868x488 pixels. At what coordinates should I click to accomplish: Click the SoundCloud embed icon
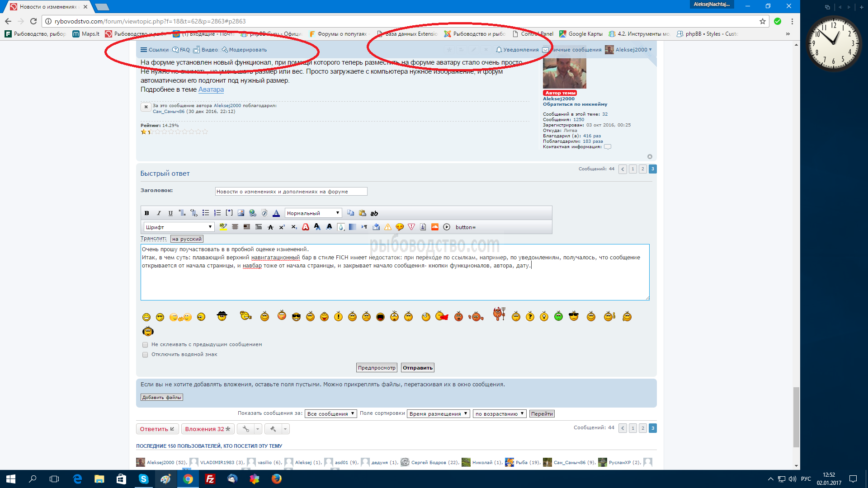(435, 227)
